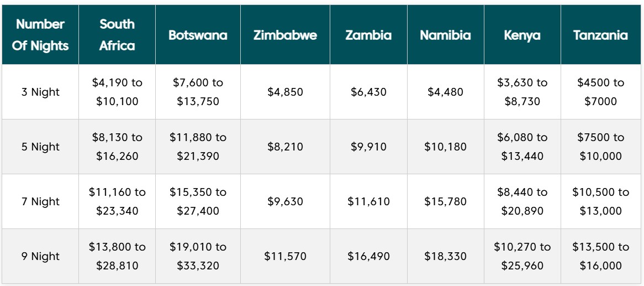
Task: Select the Zimbabwe column header
Action: 285,35
